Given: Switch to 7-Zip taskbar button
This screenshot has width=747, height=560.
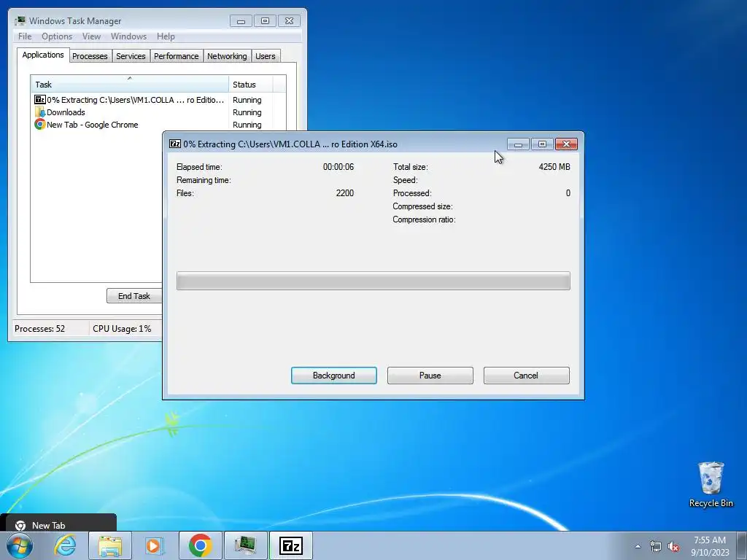Looking at the screenshot, I should [x=290, y=545].
